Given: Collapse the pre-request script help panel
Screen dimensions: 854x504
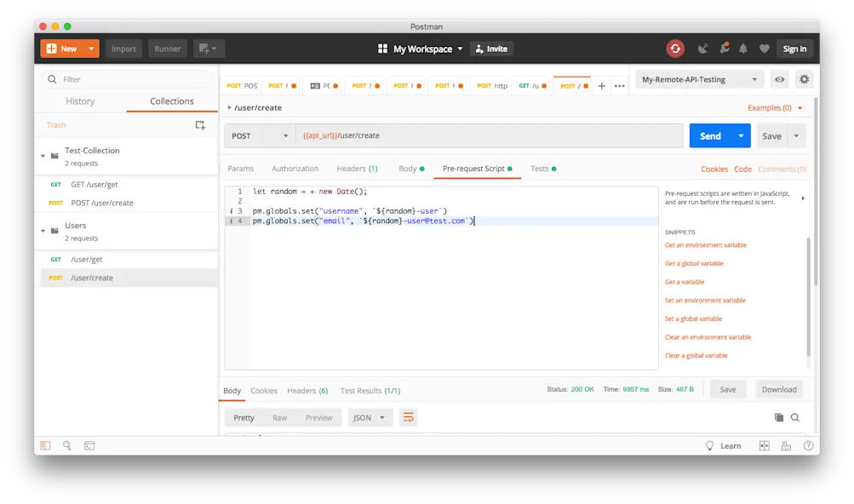Looking at the screenshot, I should [803, 198].
